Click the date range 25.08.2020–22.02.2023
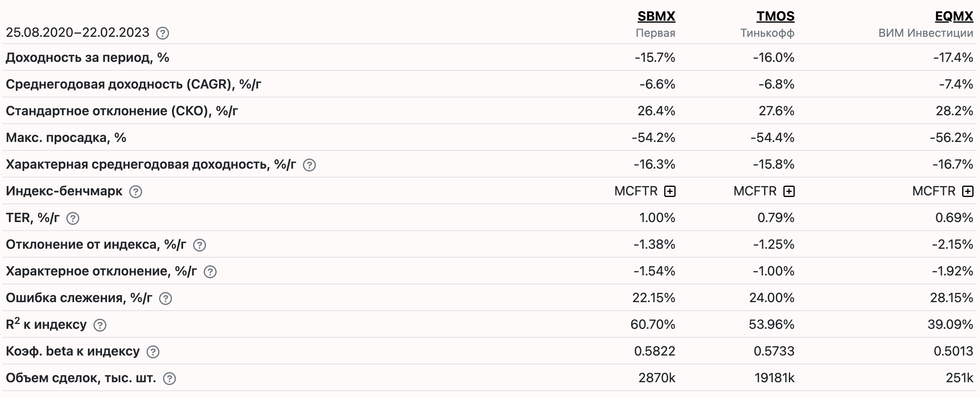The width and height of the screenshot is (980, 398). point(78,32)
